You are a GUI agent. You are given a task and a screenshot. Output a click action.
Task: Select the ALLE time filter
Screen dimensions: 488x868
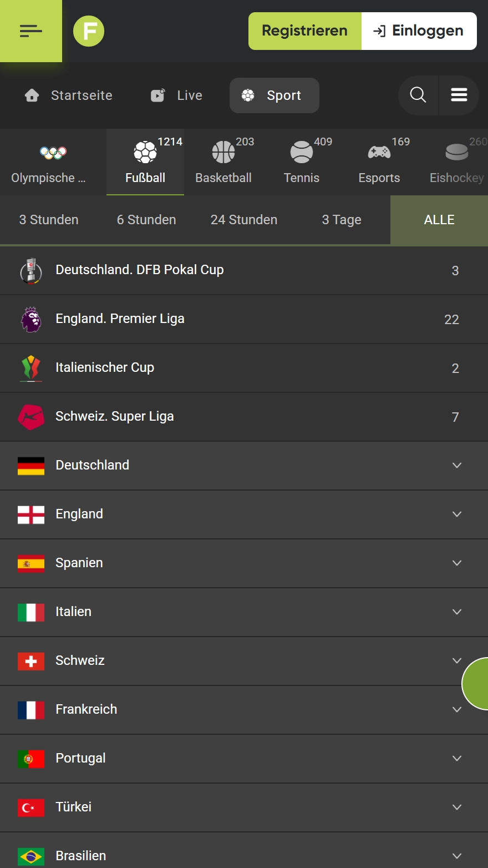pos(439,220)
